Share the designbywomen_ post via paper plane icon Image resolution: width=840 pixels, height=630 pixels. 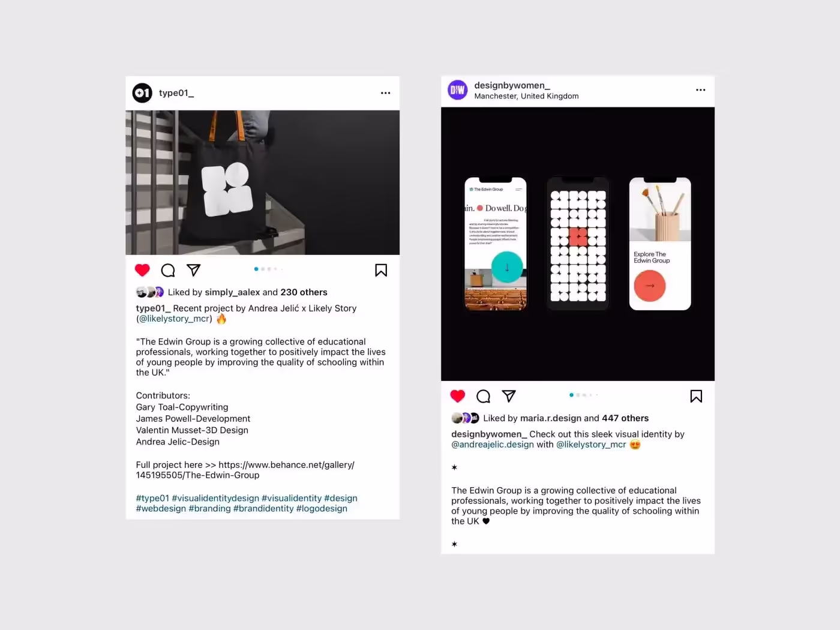509,396
